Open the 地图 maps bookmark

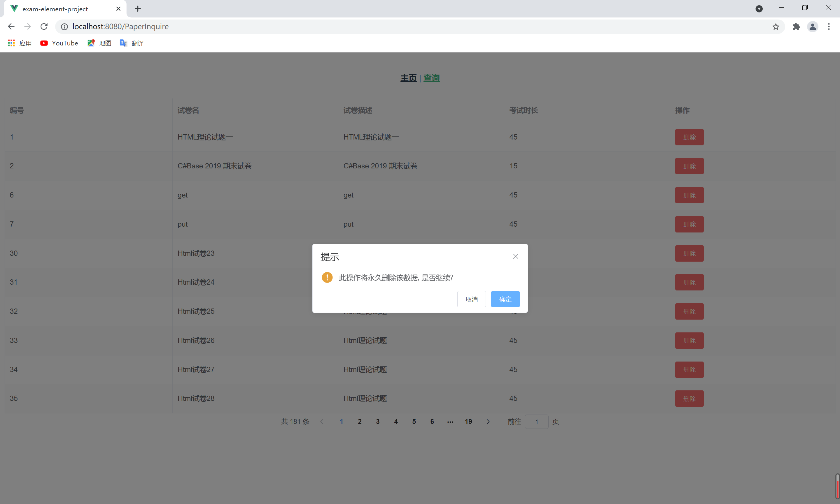click(x=99, y=43)
